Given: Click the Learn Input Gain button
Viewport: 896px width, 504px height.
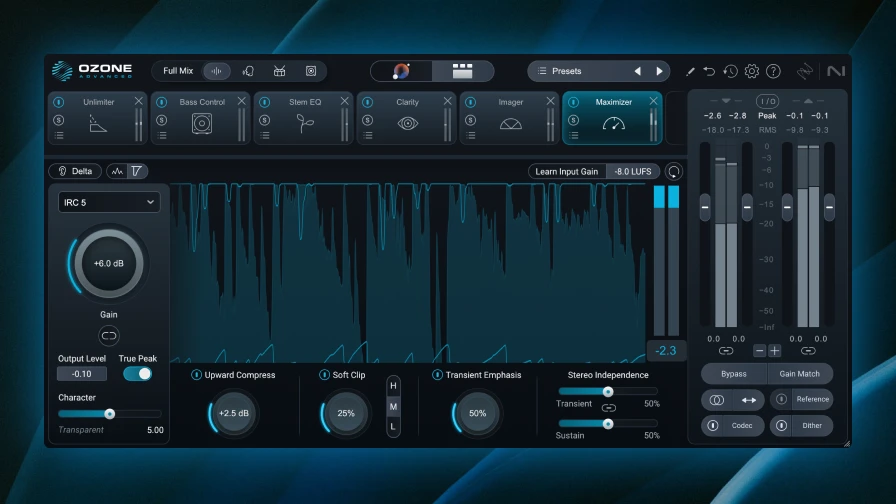Looking at the screenshot, I should pos(566,171).
